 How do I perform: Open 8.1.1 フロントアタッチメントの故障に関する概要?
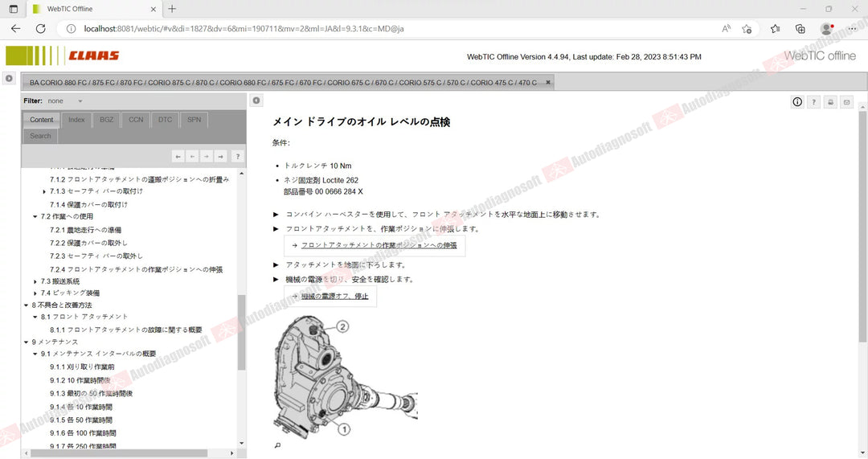(125, 330)
